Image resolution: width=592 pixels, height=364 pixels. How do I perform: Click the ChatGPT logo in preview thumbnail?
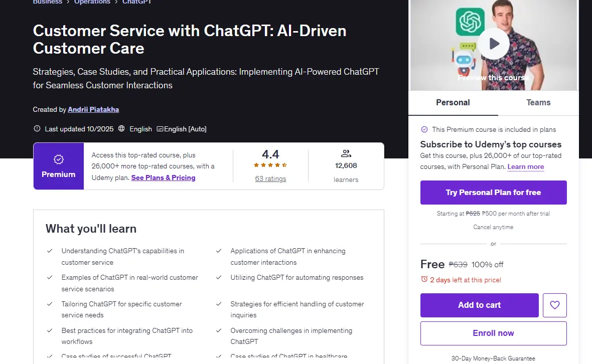pos(470,22)
